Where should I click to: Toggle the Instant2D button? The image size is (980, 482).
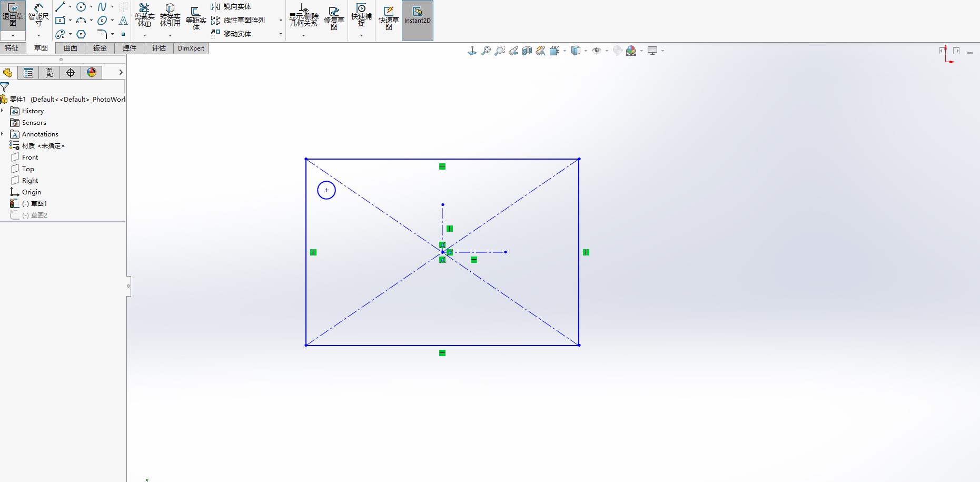[418, 21]
